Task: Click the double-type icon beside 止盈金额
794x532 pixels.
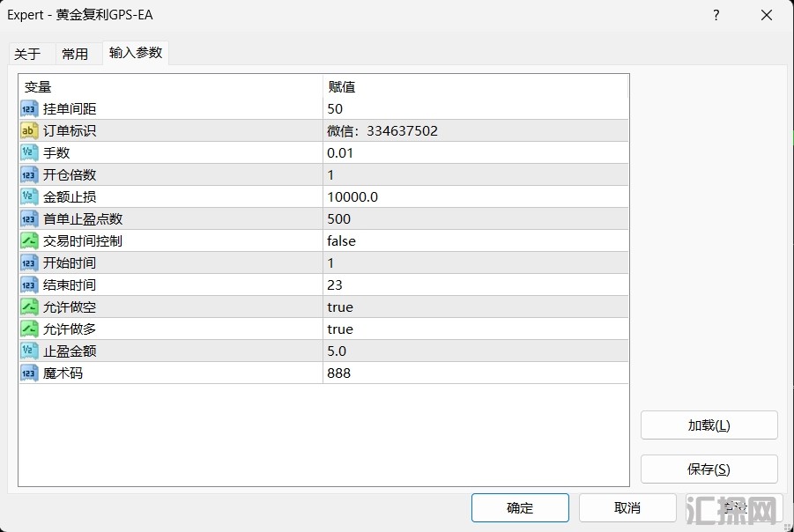Action: tap(29, 351)
